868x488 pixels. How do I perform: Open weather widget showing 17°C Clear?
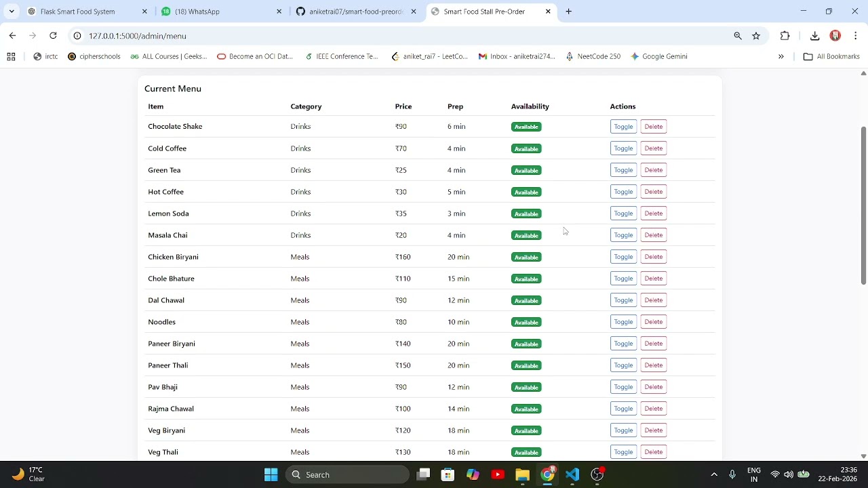[x=28, y=474]
